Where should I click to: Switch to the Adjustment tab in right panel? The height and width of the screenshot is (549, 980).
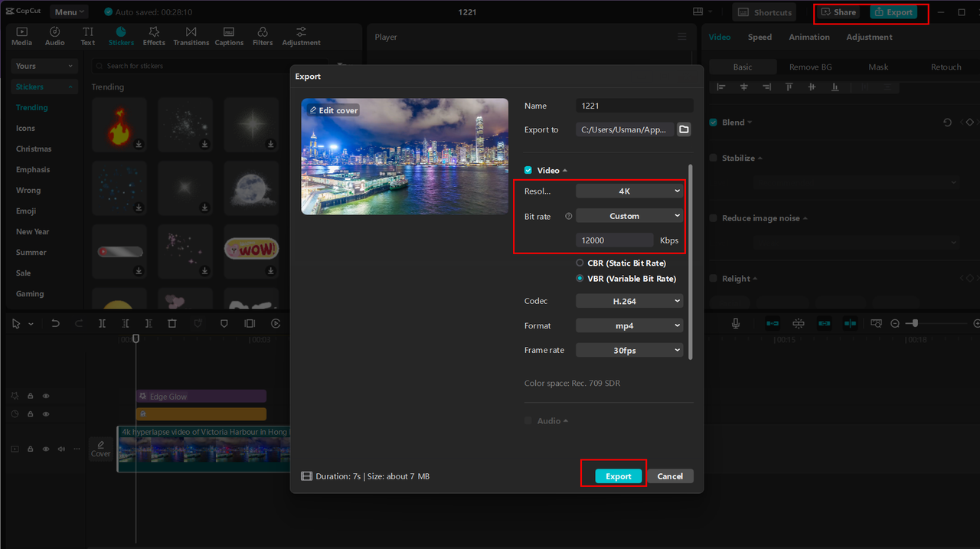[869, 37]
